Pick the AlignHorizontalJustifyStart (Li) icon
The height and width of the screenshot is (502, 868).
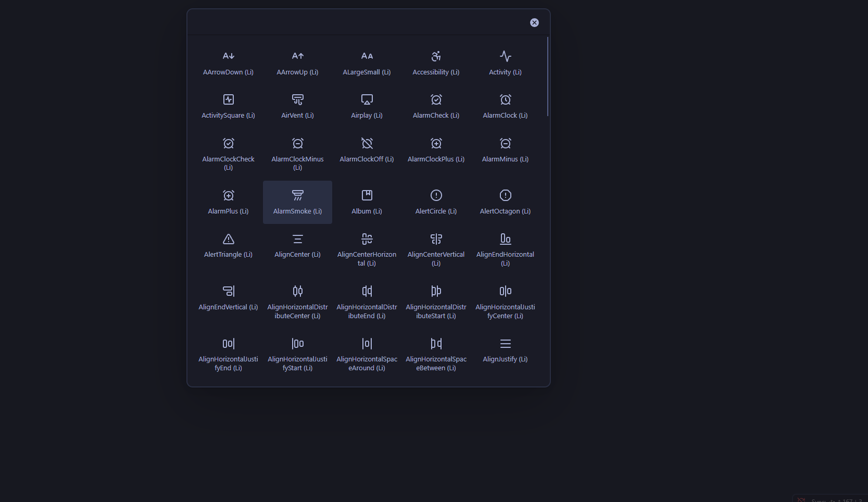[x=298, y=344]
